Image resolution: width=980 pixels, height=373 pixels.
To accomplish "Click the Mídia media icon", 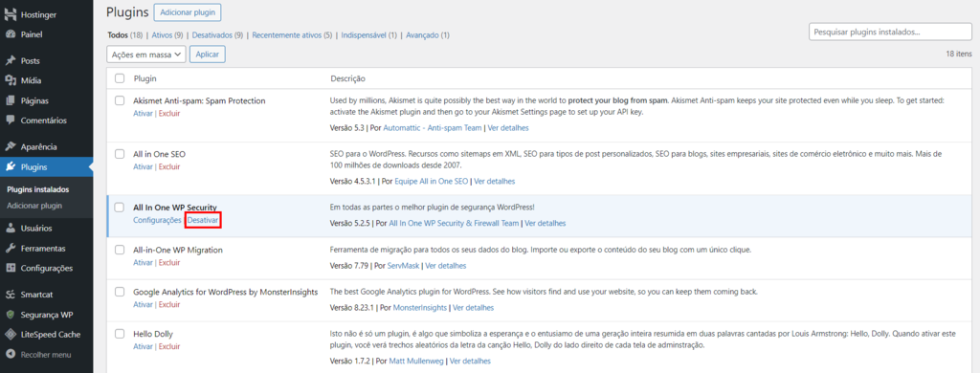I will 10,80.
